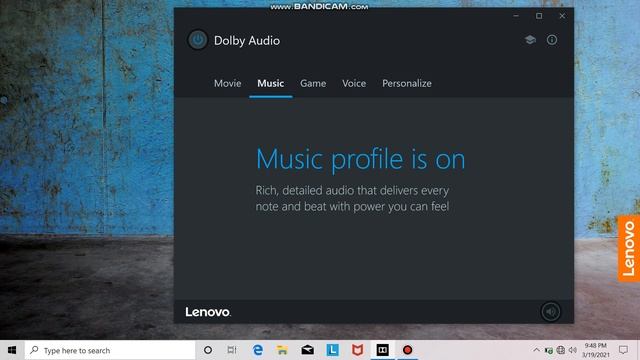Open the blue L app on taskbar
The height and width of the screenshot is (360, 640).
pyautogui.click(x=332, y=350)
